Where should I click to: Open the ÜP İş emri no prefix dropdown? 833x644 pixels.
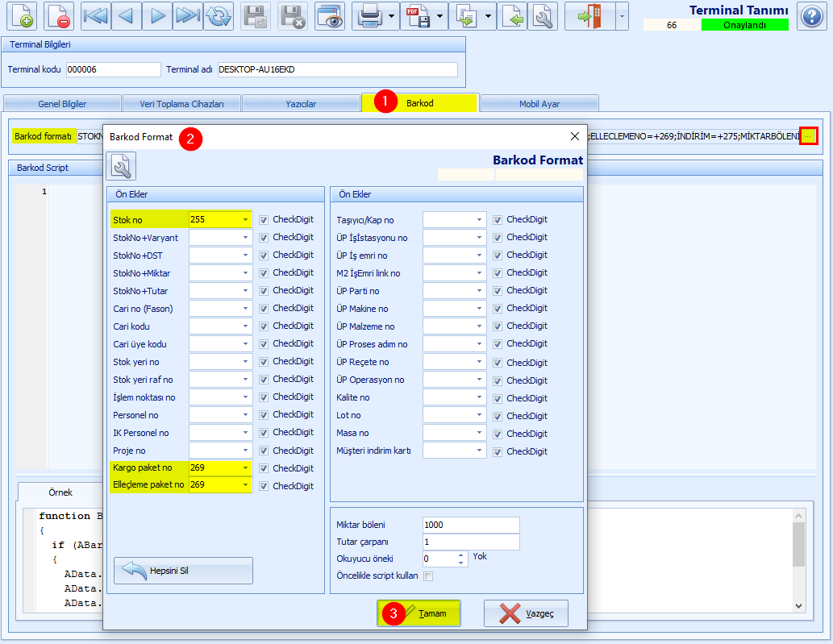click(479, 255)
